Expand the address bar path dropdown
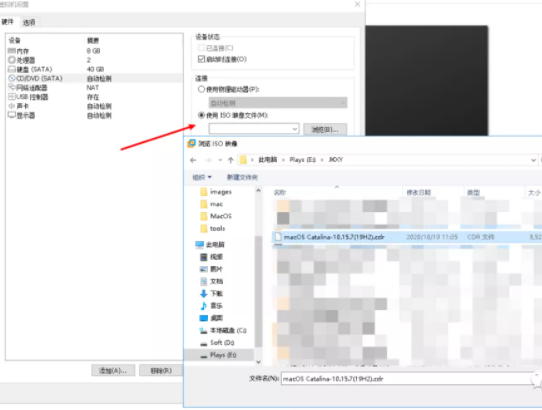The width and height of the screenshot is (542, 410). [533, 160]
